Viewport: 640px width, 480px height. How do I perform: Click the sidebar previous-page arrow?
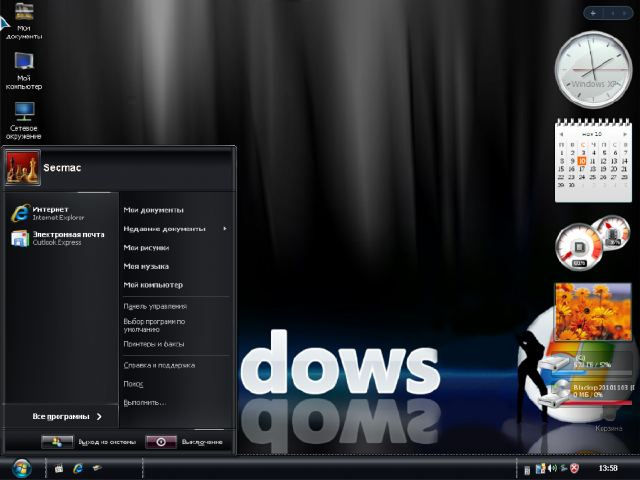[613, 13]
